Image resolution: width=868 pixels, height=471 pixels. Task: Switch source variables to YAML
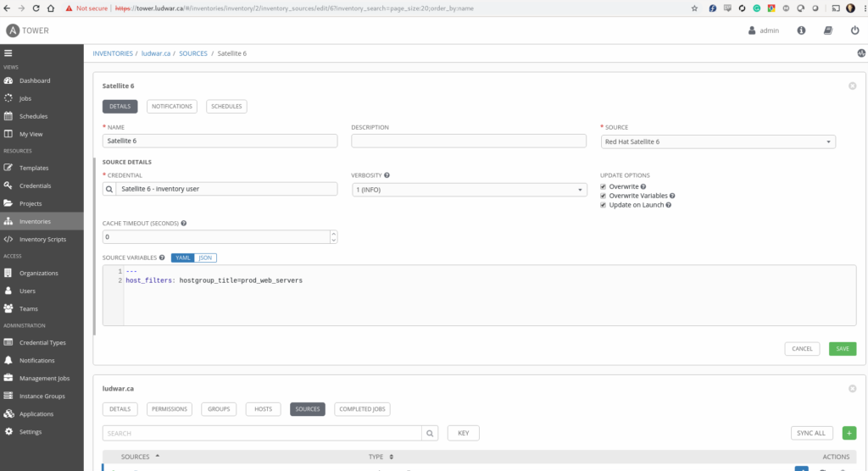pyautogui.click(x=183, y=258)
